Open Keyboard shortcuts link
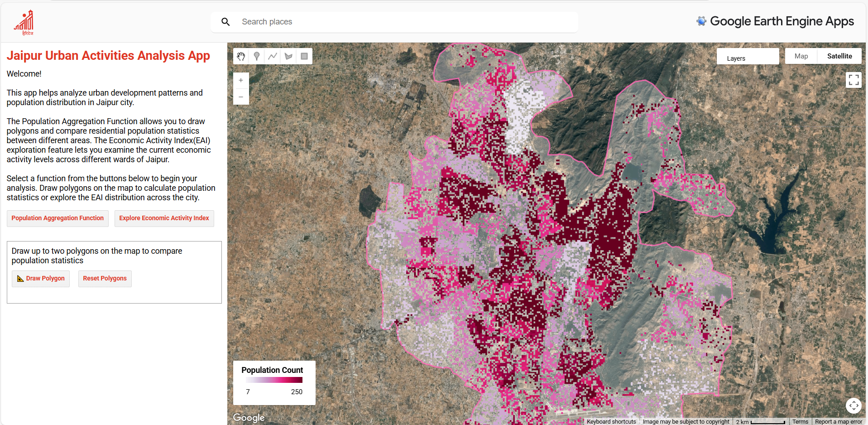Viewport: 868px width, 425px height. coord(611,421)
